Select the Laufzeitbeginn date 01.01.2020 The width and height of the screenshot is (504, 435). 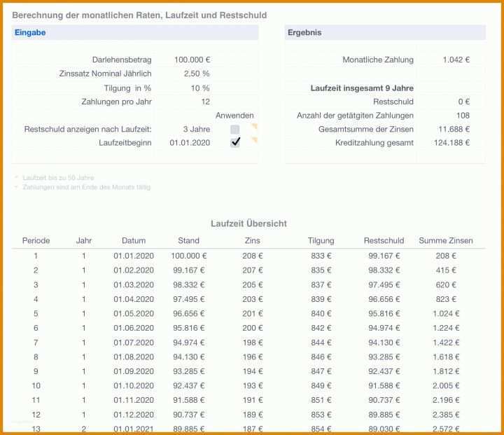click(190, 143)
